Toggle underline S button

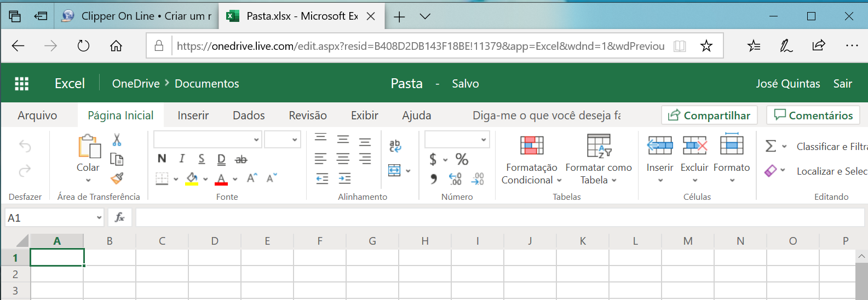point(202,159)
